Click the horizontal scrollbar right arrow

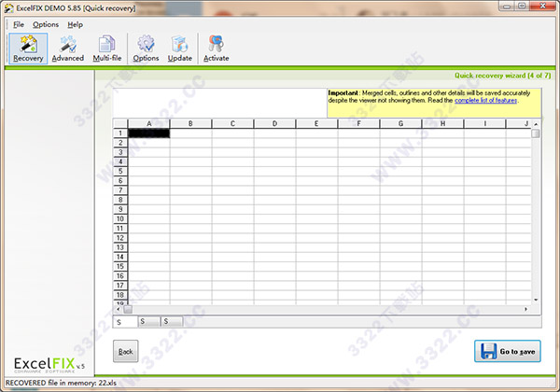pyautogui.click(x=525, y=309)
